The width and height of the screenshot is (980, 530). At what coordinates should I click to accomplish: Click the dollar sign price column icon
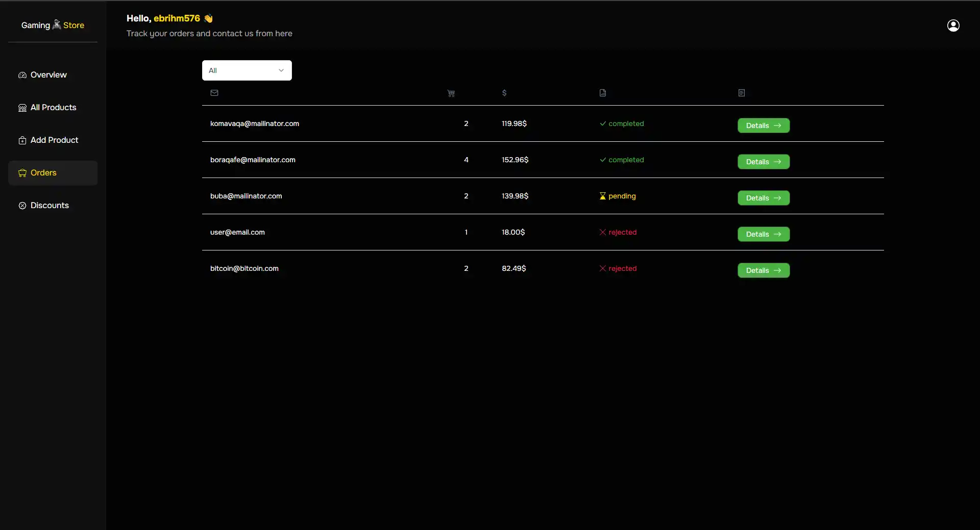coord(504,93)
